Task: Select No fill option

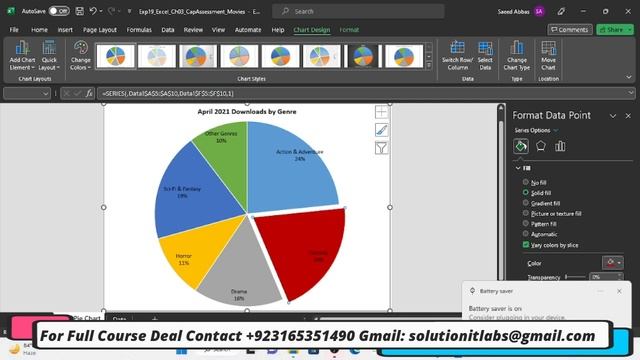Action: click(x=526, y=182)
